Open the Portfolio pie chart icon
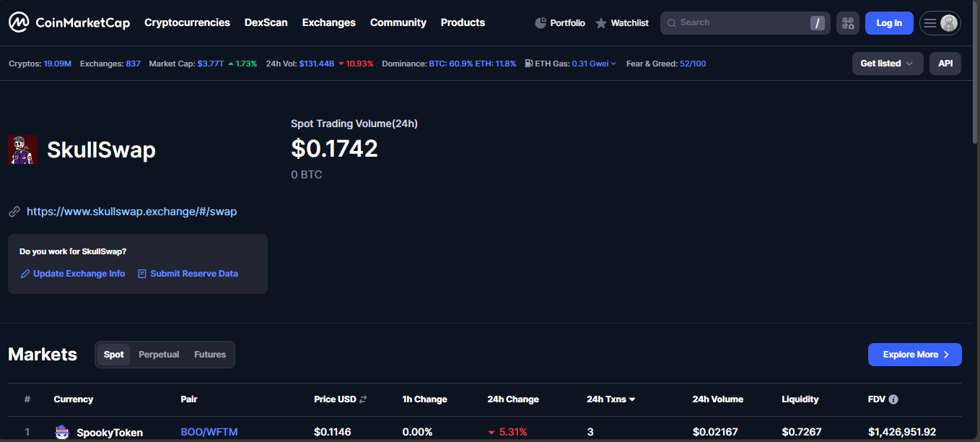This screenshot has width=980, height=442. point(541,23)
